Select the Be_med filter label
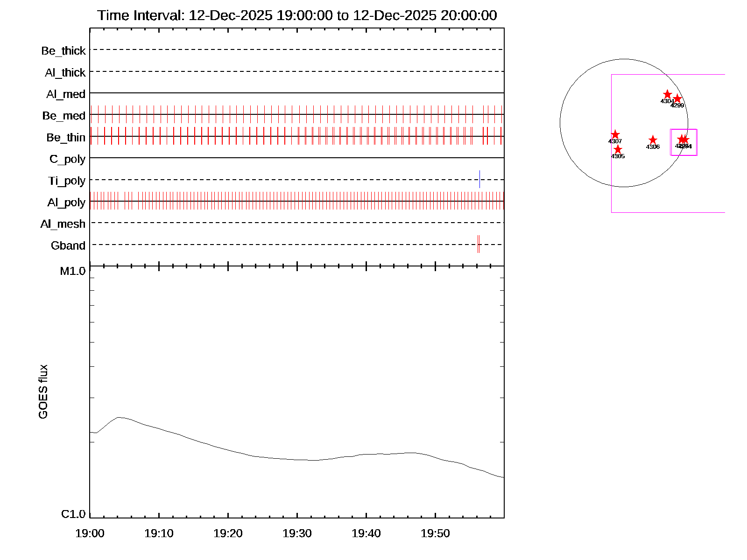 [x=64, y=116]
